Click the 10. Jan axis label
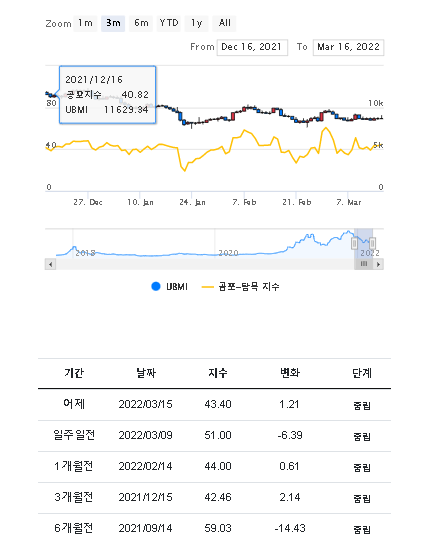Image resolution: width=446 pixels, height=539 pixels. pos(140,202)
